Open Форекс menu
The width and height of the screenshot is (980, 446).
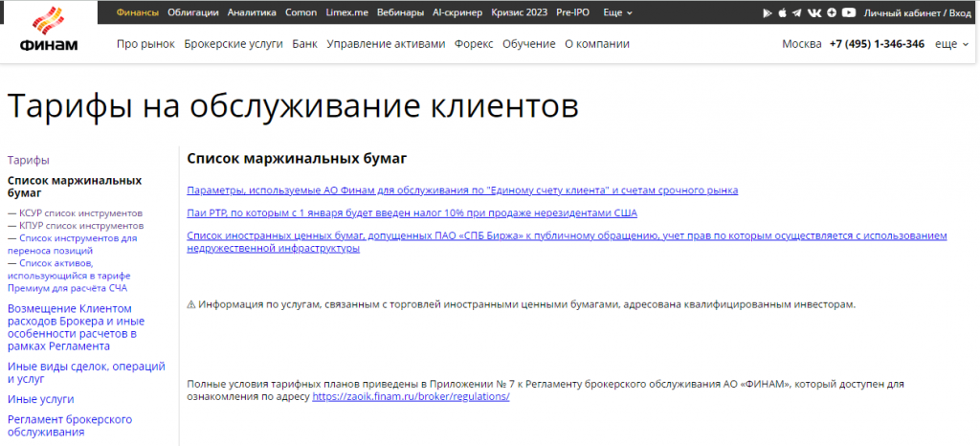(474, 44)
